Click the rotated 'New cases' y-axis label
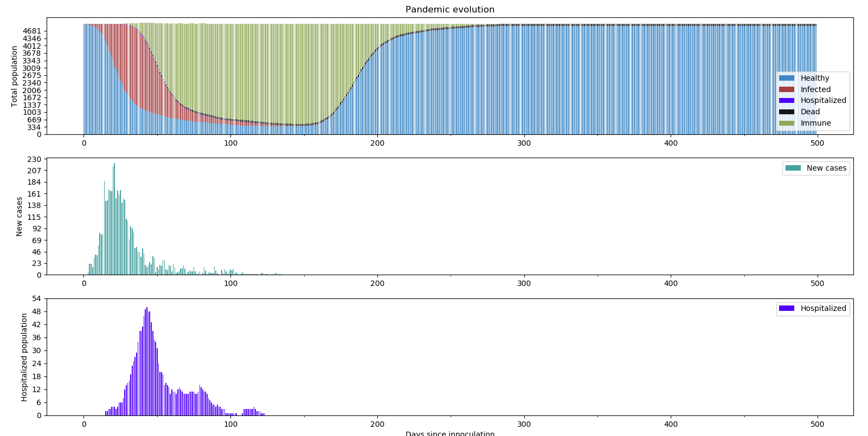This screenshot has height=436, width=868. (x=20, y=217)
